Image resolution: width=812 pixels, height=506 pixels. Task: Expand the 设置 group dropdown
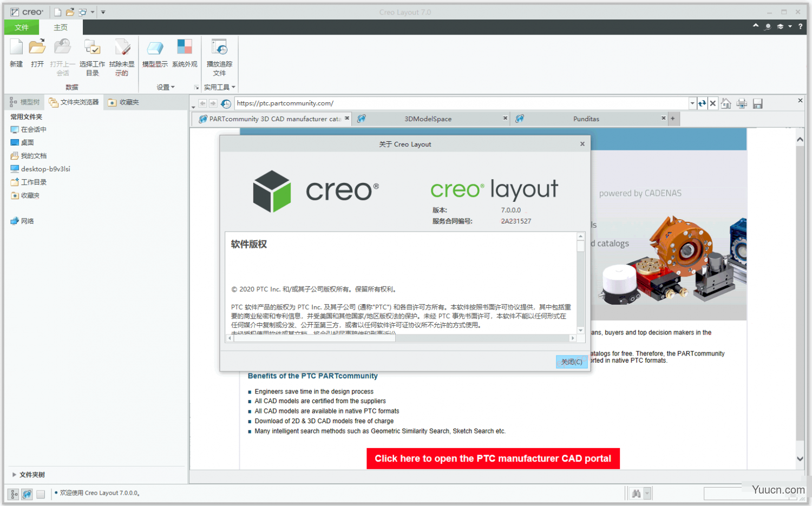166,87
